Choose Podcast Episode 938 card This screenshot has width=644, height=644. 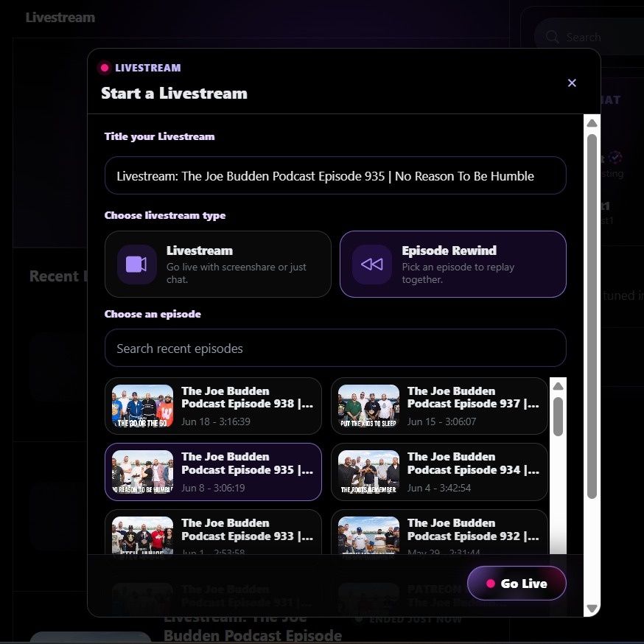click(x=213, y=406)
